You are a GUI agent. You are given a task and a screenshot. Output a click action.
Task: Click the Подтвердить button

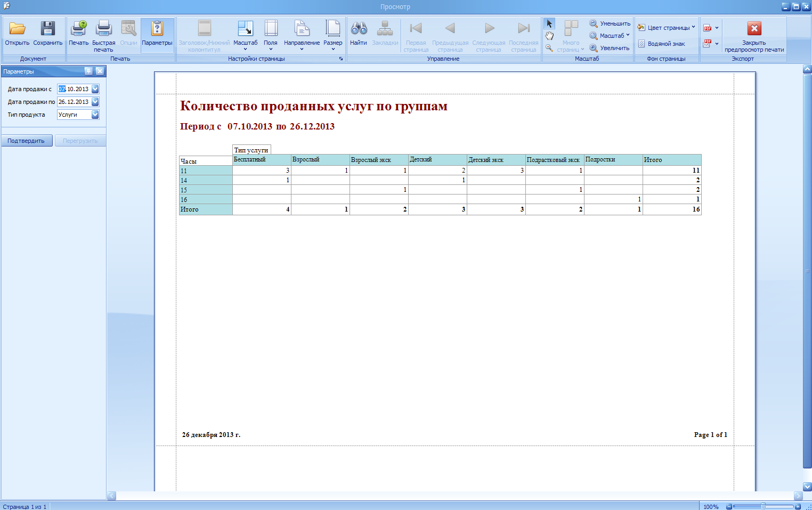point(27,141)
